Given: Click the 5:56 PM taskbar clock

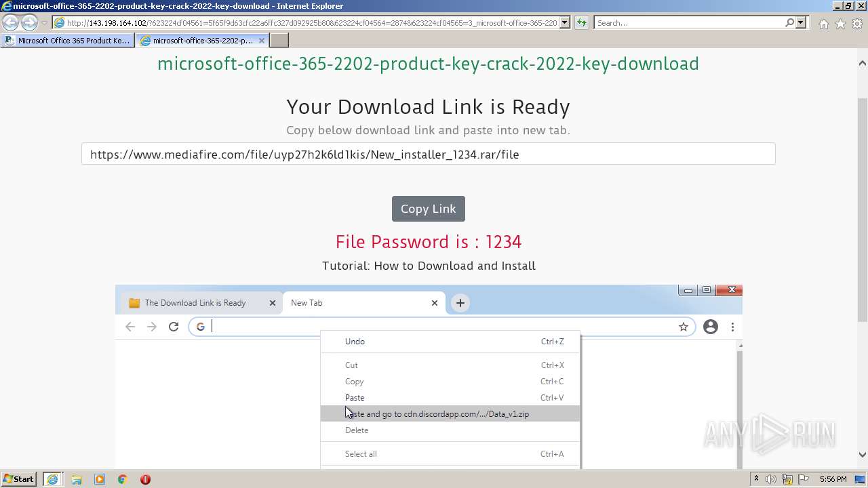Looking at the screenshot, I should tap(833, 479).
